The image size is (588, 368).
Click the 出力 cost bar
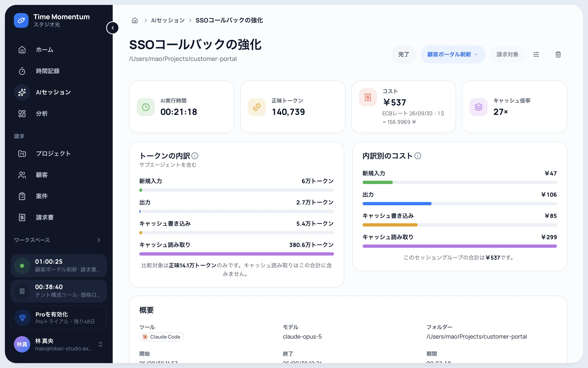pos(459,203)
